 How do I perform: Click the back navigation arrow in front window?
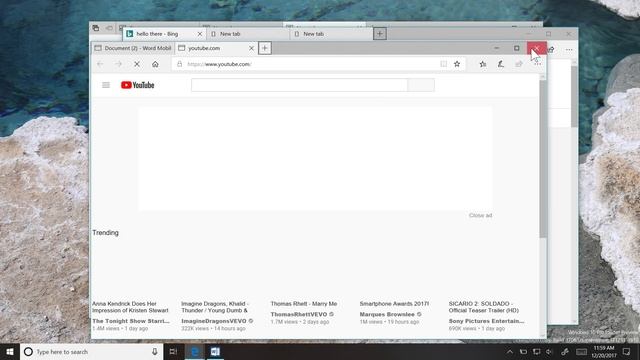[x=100, y=64]
